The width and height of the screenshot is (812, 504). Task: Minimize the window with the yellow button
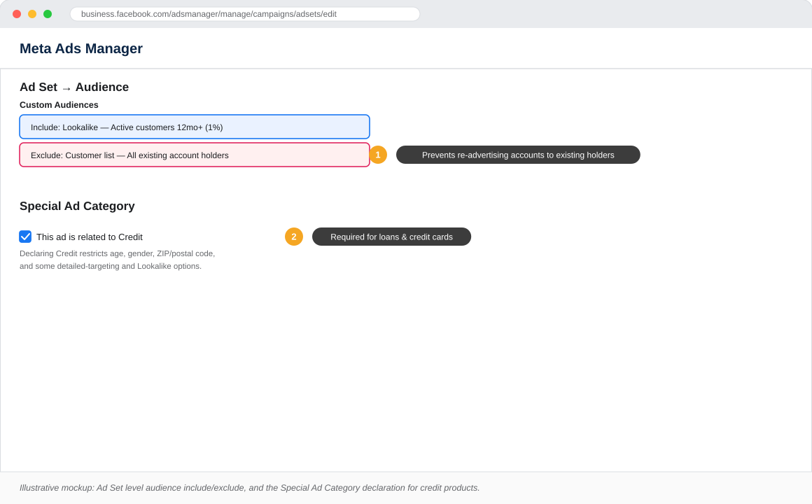(x=32, y=14)
